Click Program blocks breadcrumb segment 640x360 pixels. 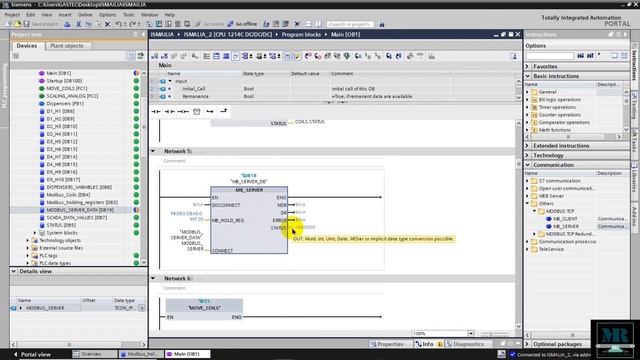301,35
